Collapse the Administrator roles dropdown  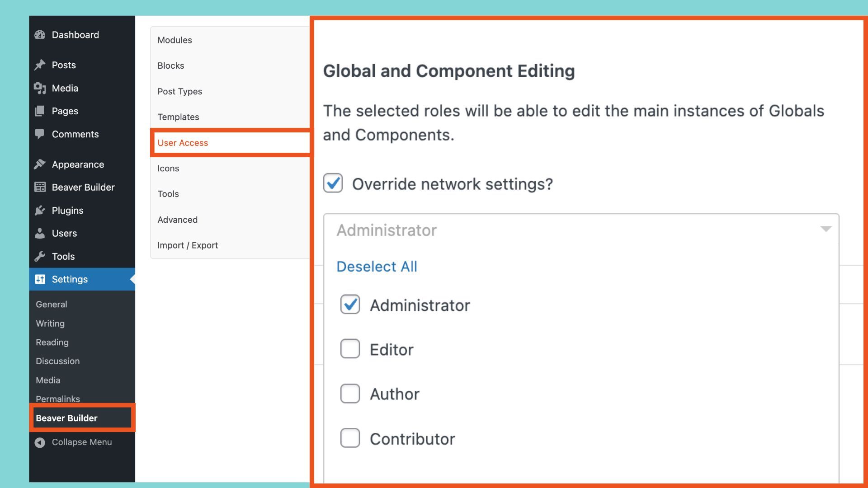coord(826,229)
